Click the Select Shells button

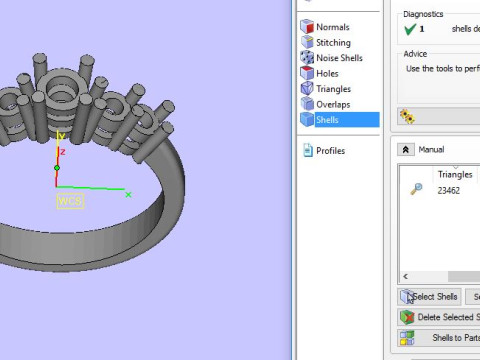pyautogui.click(x=429, y=297)
